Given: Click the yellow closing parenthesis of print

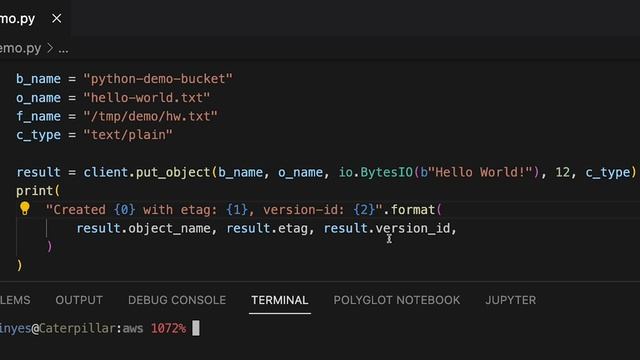Looking at the screenshot, I should click(19, 265).
